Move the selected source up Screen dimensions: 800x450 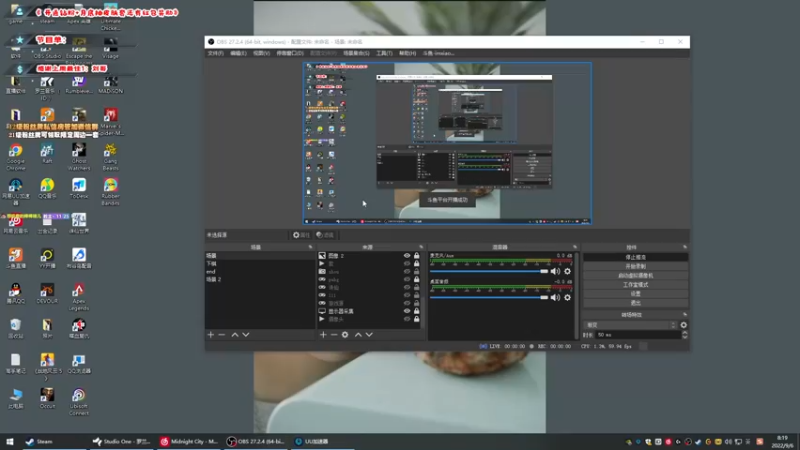(358, 335)
